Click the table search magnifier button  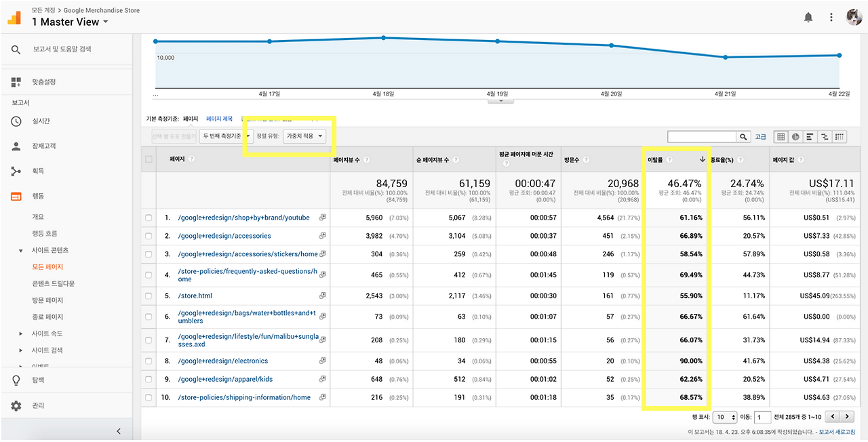click(x=744, y=137)
